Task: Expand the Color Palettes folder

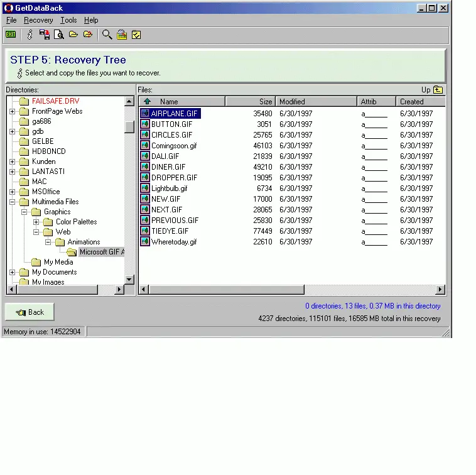Action: [x=36, y=222]
